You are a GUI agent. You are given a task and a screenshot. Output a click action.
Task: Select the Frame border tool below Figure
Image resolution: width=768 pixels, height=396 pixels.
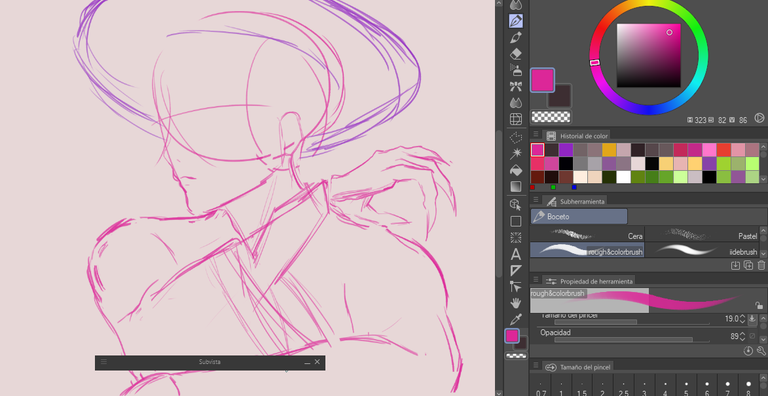coord(515,238)
